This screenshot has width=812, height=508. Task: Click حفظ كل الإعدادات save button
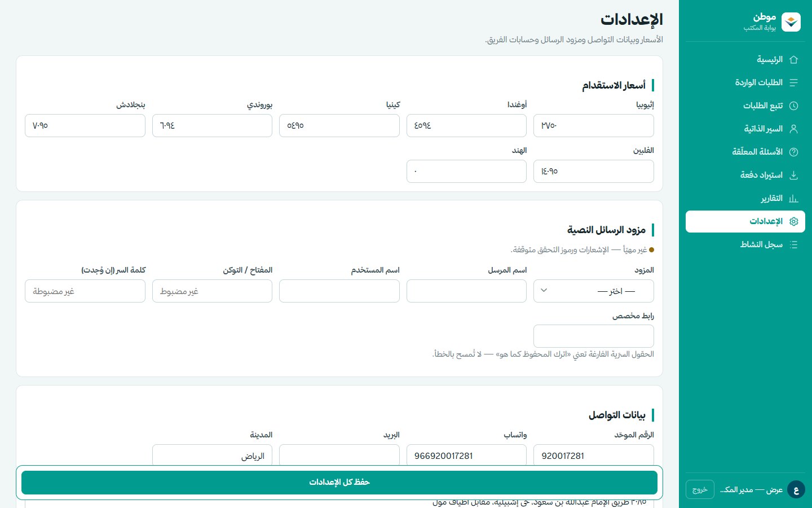(x=339, y=483)
